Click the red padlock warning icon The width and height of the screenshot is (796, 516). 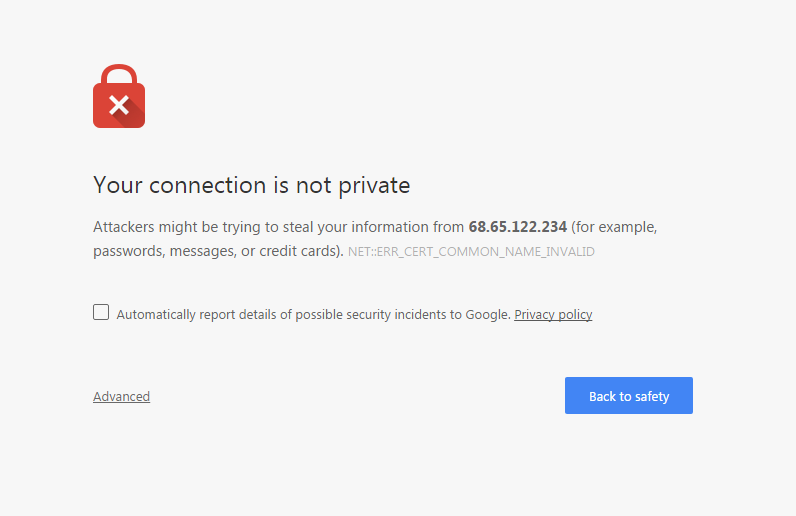click(119, 96)
